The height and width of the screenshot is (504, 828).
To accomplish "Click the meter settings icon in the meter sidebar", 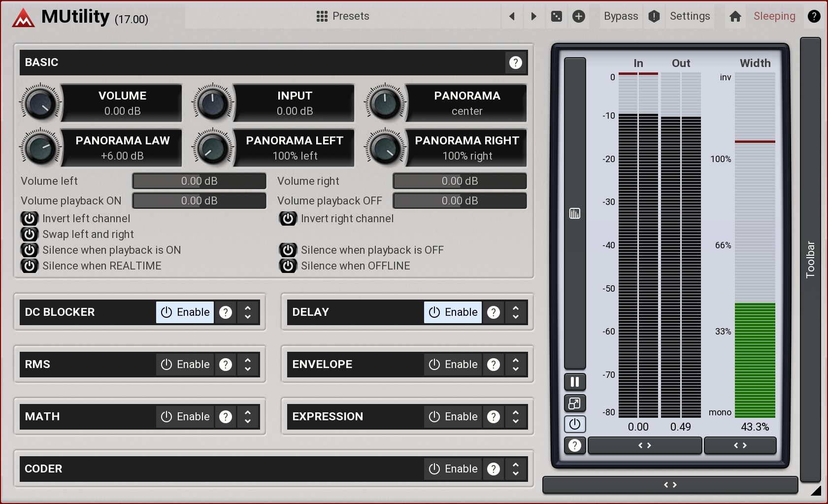I will coord(574,213).
